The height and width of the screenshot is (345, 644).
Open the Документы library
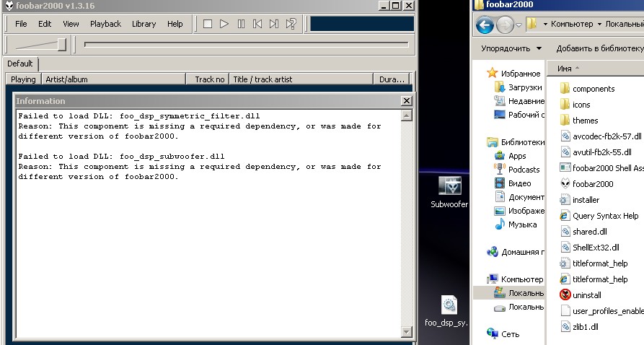coord(519,197)
